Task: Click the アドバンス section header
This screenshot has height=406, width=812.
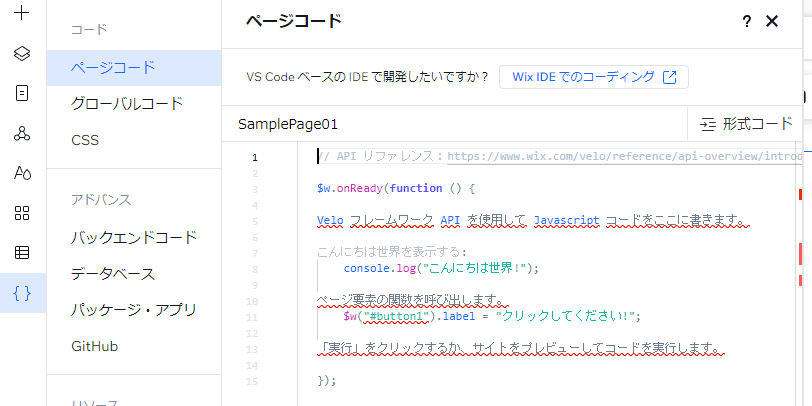Action: click(x=101, y=200)
